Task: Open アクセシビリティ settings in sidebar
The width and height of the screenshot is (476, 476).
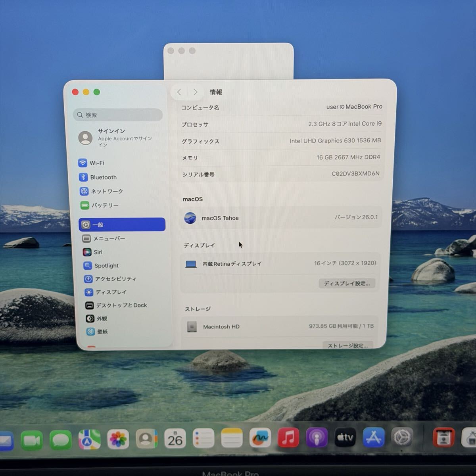Action: (110, 279)
